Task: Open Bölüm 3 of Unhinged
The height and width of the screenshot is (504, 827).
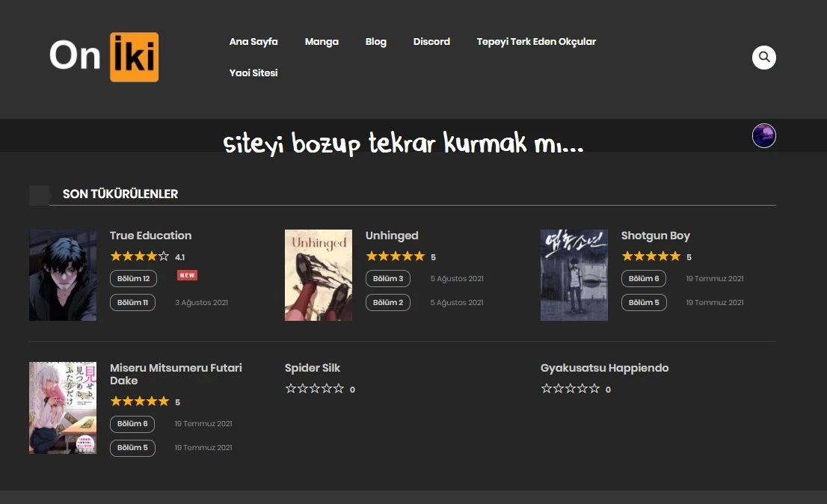Action: tap(388, 279)
